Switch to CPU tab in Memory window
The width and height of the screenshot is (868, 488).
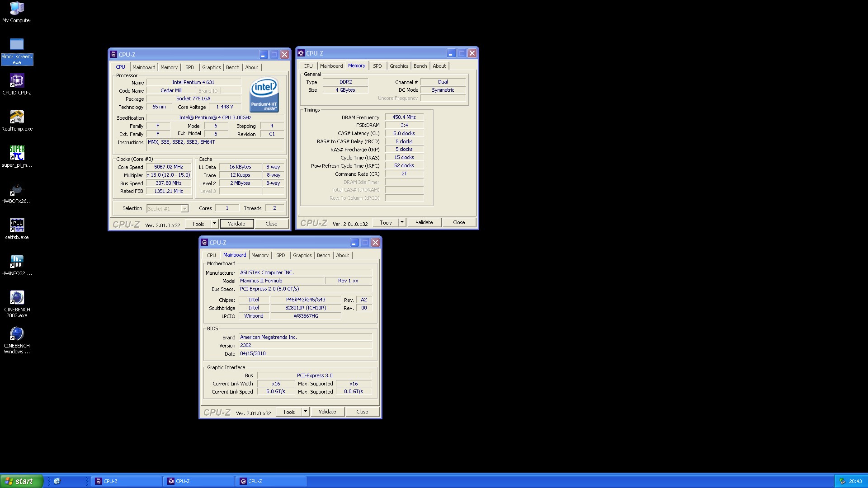(308, 66)
